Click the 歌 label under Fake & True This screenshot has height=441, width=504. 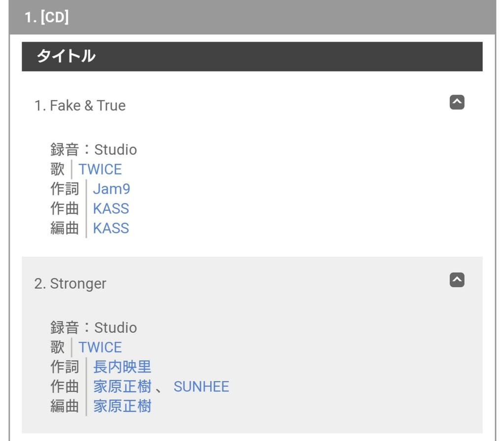[x=58, y=170]
